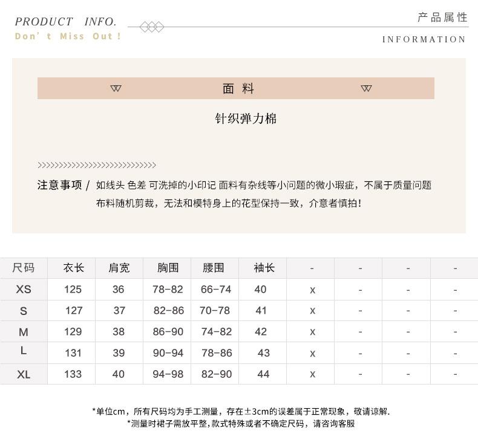Click the left triangle icon in 面料 banner
Screen dimensions: 478x448
[116, 89]
